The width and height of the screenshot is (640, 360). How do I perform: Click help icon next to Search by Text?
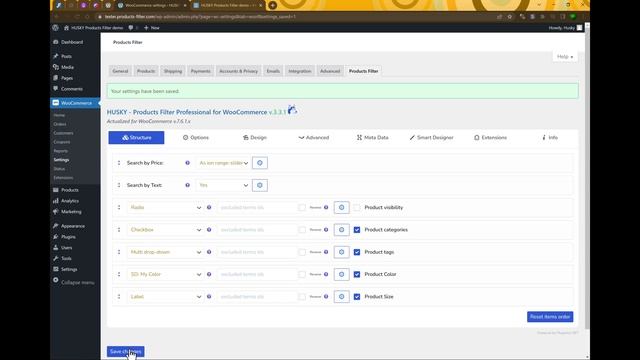(187, 185)
